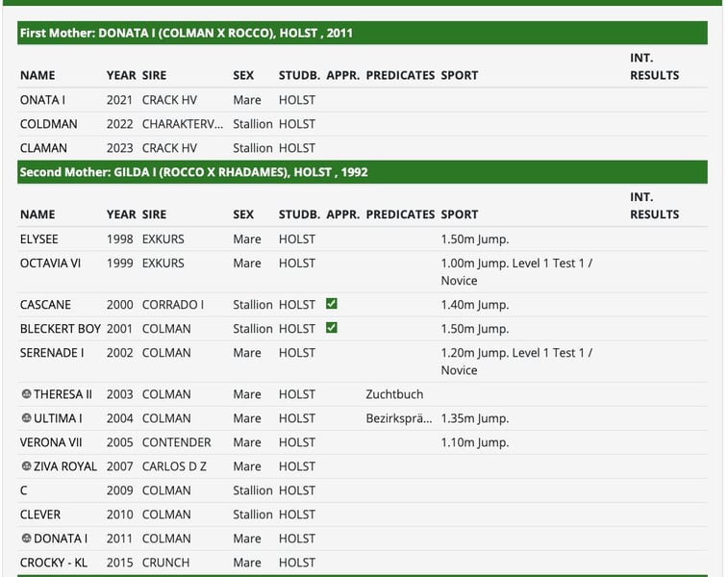Screen dimensions: 728x577
Task: Open the CLAMAN horse entry
Action: pos(43,148)
